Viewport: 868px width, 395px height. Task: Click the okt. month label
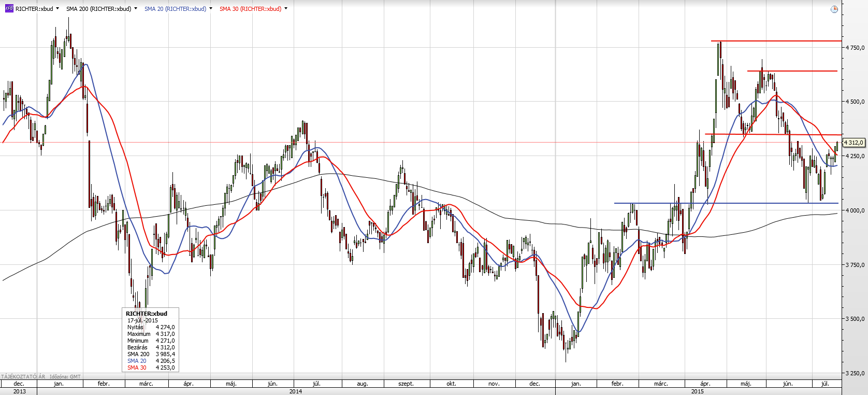(451, 384)
